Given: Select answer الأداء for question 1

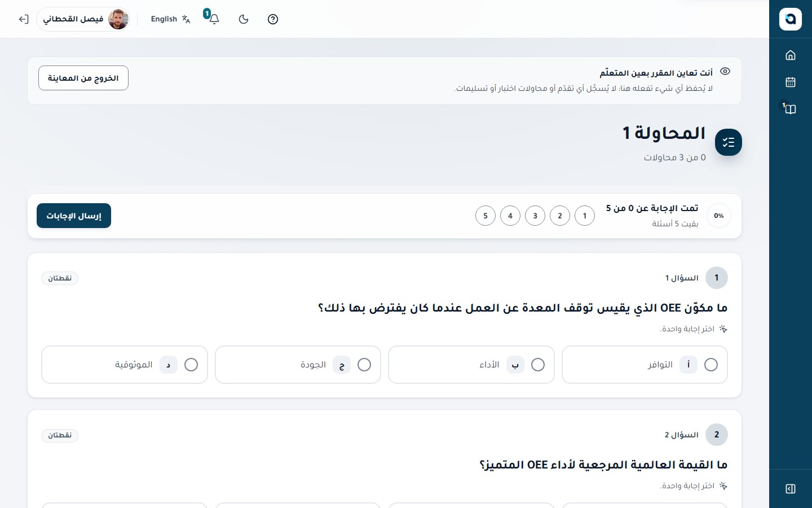Looking at the screenshot, I should pos(471,365).
